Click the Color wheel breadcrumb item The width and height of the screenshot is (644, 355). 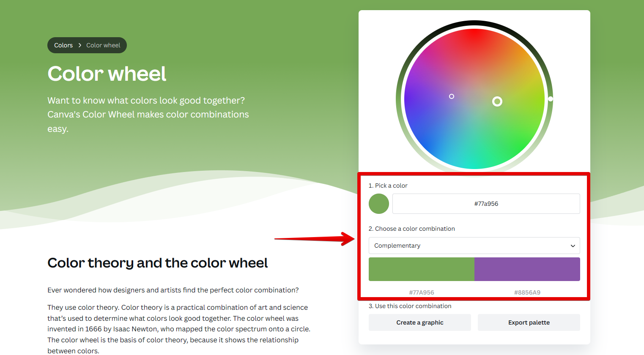pyautogui.click(x=103, y=45)
